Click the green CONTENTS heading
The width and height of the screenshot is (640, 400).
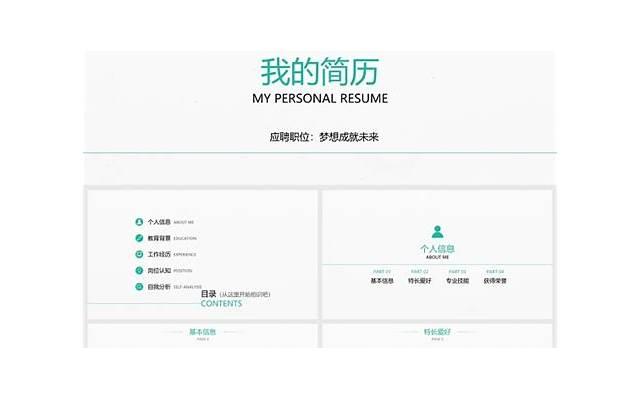pos(221,303)
